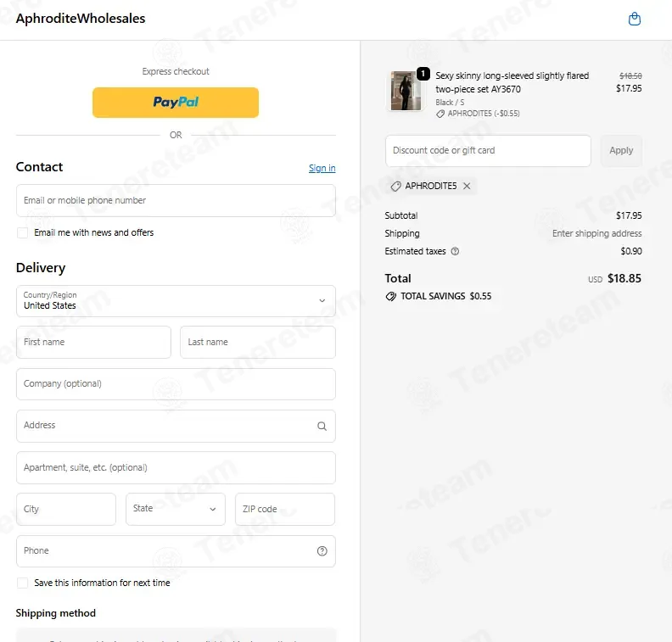The height and width of the screenshot is (642, 672).
Task: Open the State dropdown
Action: pyautogui.click(x=176, y=509)
